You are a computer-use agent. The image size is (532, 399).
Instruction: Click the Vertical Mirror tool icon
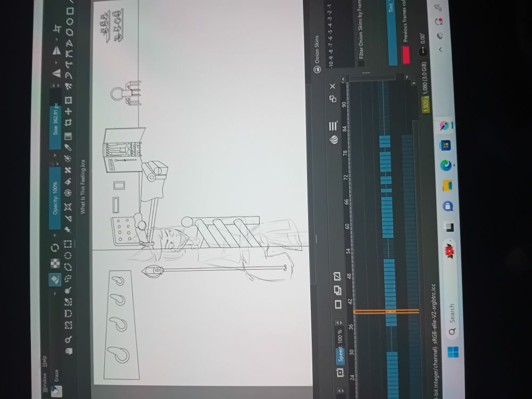coord(57,50)
